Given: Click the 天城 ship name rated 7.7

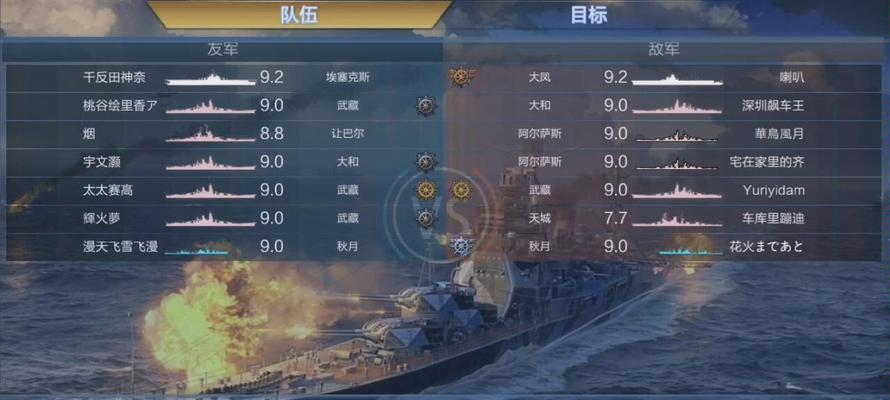Looking at the screenshot, I should click(x=539, y=218).
